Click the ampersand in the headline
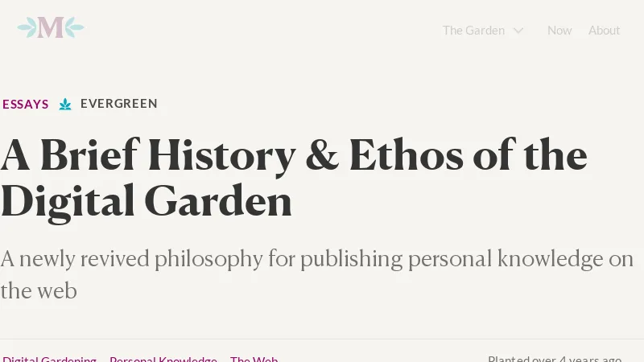The height and width of the screenshot is (362, 644). (x=322, y=155)
